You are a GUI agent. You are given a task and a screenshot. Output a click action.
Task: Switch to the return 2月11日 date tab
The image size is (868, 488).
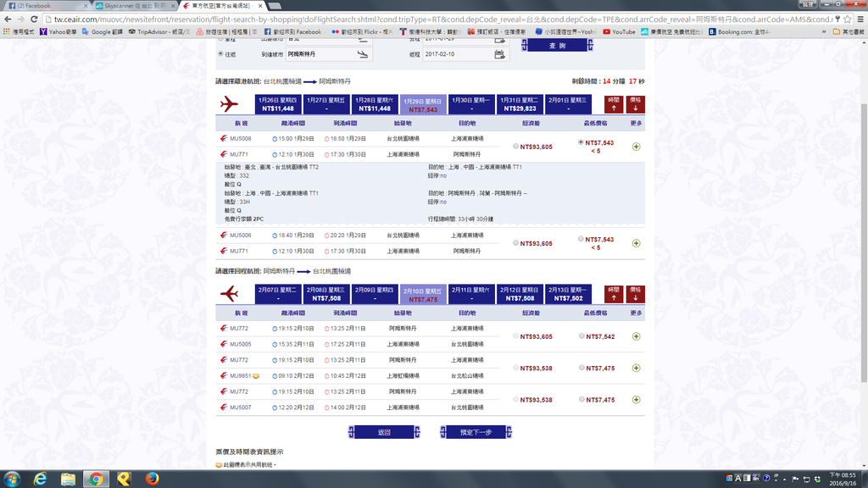tap(471, 294)
